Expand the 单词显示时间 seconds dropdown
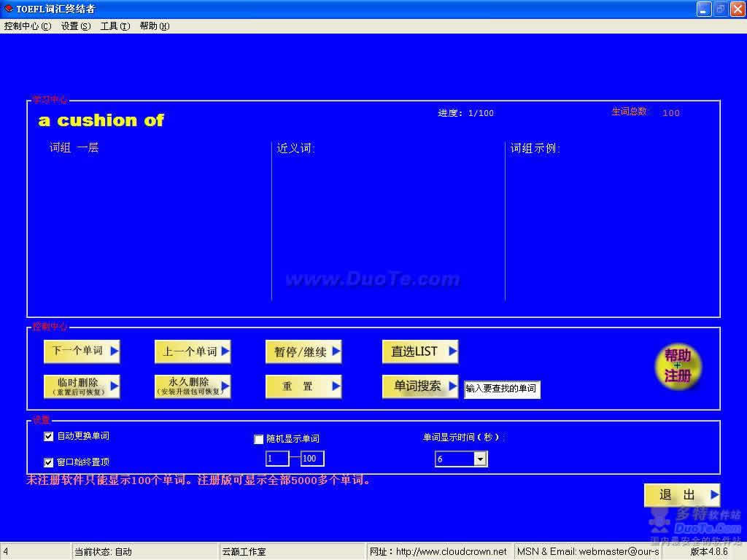747x560 pixels. click(x=480, y=459)
